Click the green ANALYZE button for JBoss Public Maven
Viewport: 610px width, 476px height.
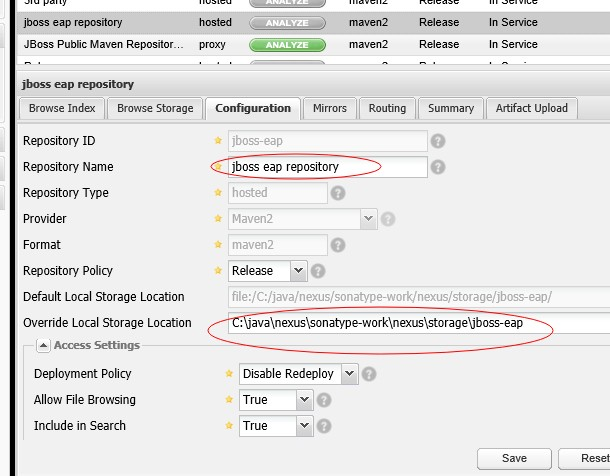pos(285,44)
